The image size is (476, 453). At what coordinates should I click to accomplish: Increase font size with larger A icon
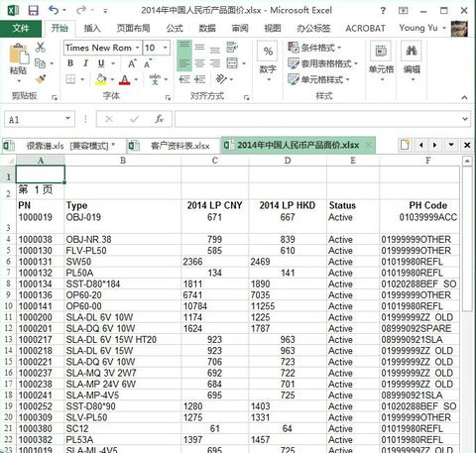pos(132,63)
